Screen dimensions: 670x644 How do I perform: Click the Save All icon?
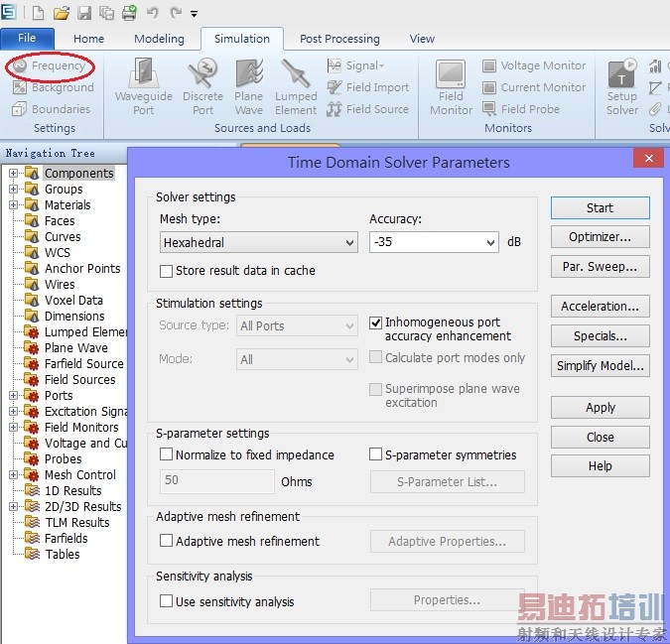coord(107,13)
